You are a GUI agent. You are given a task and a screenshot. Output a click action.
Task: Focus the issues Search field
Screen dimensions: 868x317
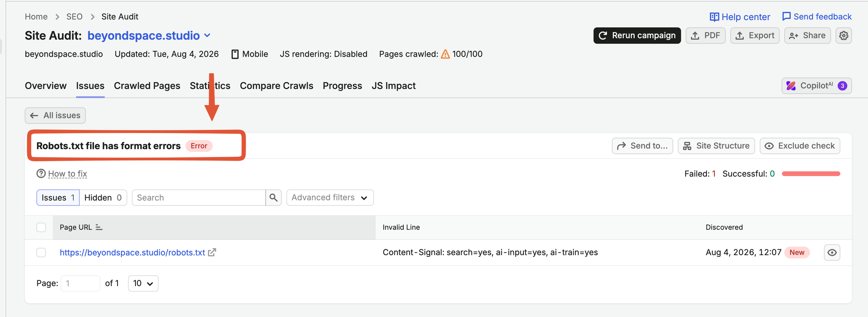click(199, 197)
